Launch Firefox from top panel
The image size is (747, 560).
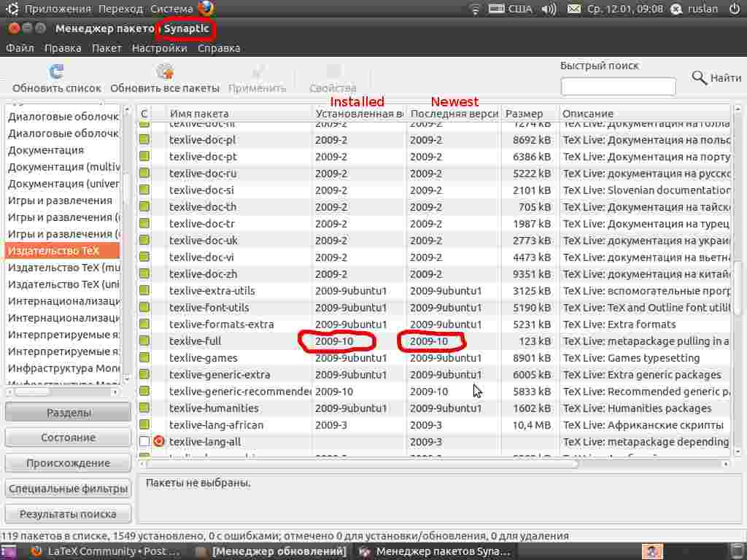(x=206, y=9)
